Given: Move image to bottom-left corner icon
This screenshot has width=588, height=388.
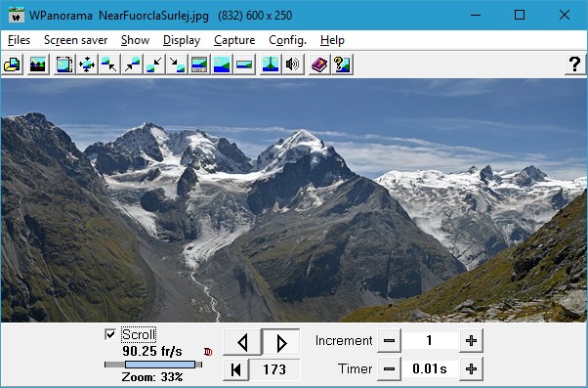Looking at the screenshot, I should click(x=154, y=65).
